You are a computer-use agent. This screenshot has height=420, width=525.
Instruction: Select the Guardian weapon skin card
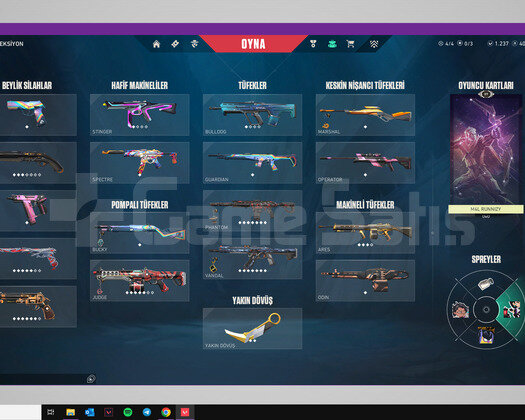click(252, 163)
